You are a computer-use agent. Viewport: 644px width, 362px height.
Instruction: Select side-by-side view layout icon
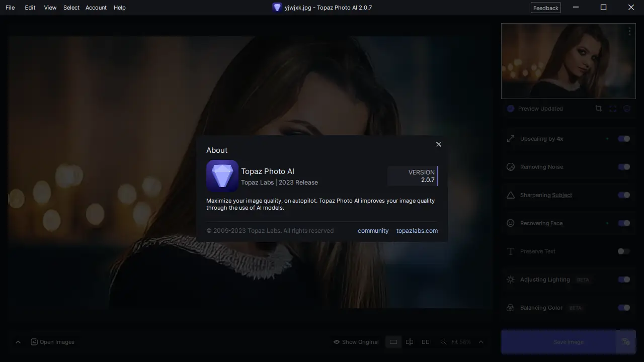pyautogui.click(x=426, y=342)
